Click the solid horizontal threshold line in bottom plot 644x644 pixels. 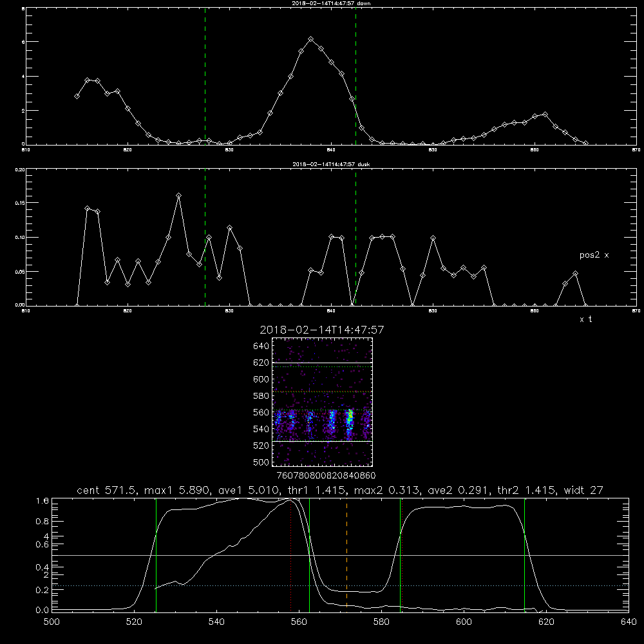pos(340,555)
